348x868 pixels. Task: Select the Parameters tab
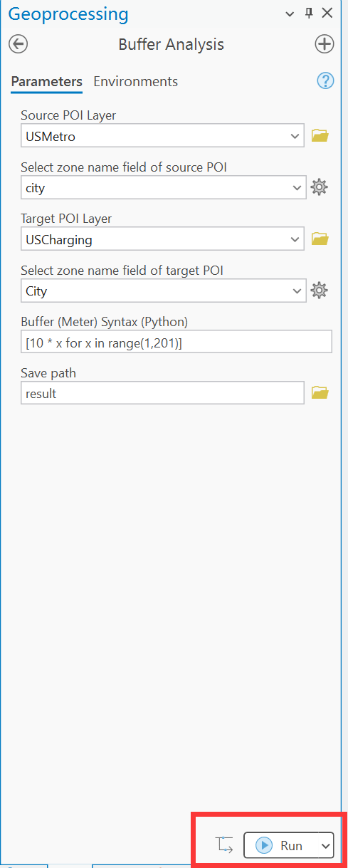pyautogui.click(x=47, y=81)
